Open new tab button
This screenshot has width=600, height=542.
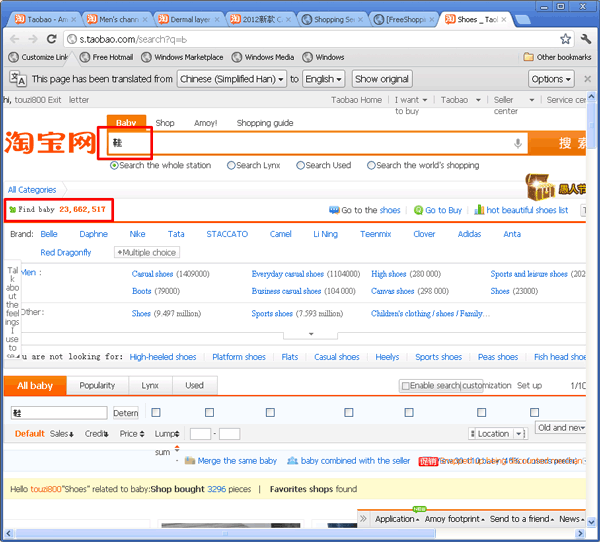tap(522, 19)
